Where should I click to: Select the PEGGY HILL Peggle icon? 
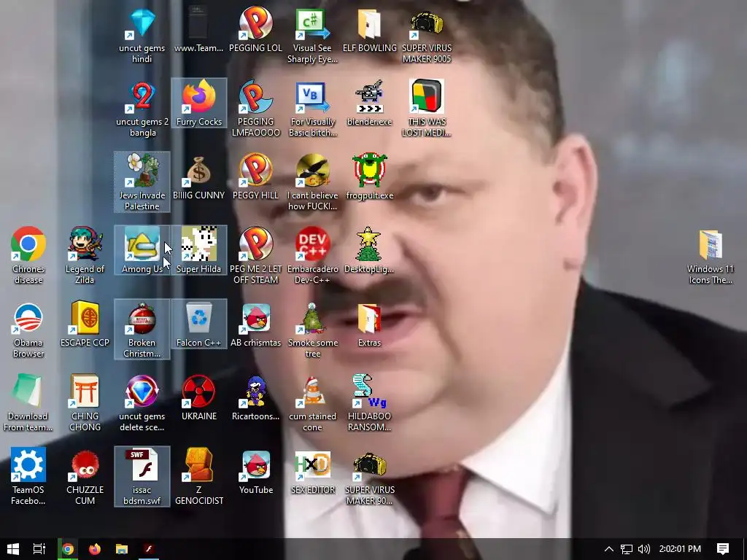tap(256, 177)
